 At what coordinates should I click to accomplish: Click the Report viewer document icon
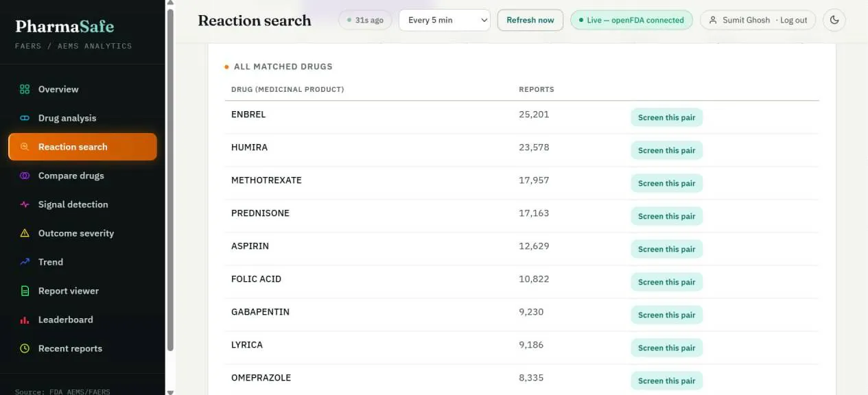click(x=25, y=291)
